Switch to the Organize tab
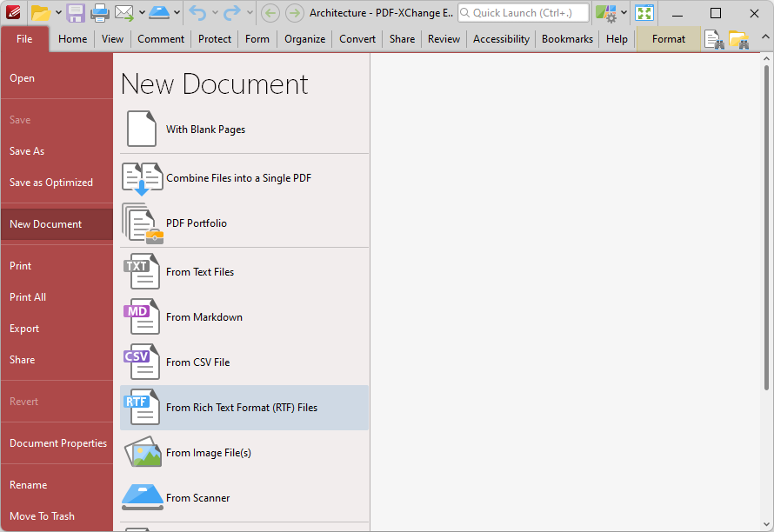 (304, 39)
